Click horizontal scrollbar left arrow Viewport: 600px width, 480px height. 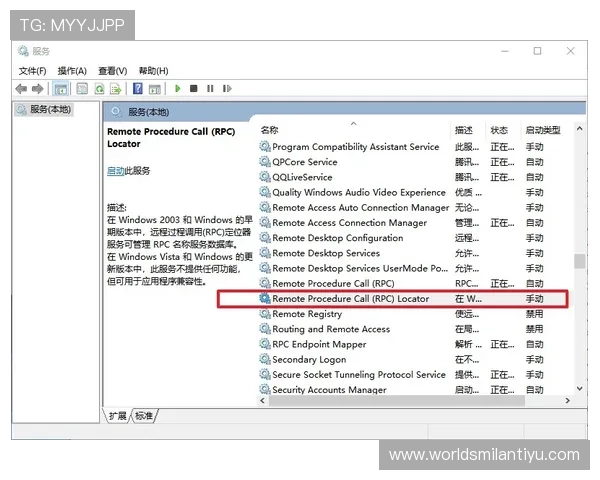click(x=262, y=400)
